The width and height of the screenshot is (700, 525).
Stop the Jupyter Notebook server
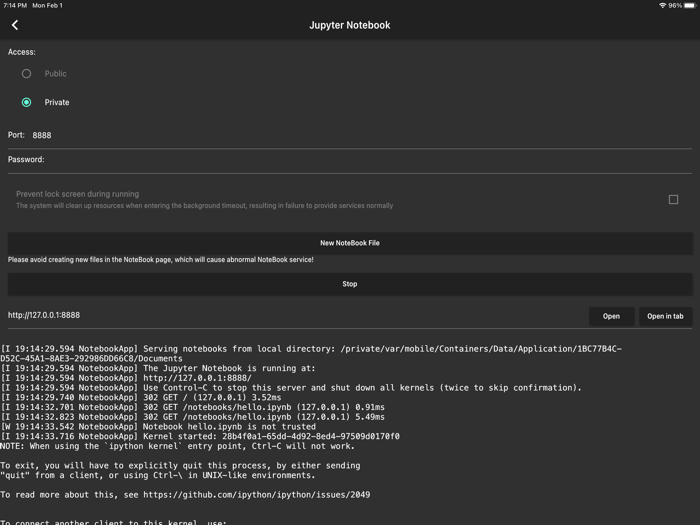[350, 284]
